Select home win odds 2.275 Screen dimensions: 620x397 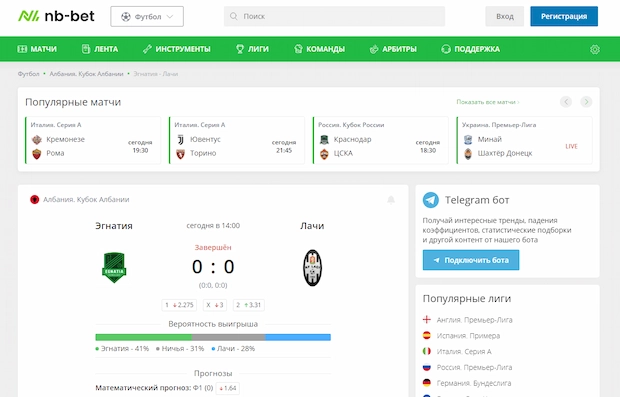tap(179, 305)
